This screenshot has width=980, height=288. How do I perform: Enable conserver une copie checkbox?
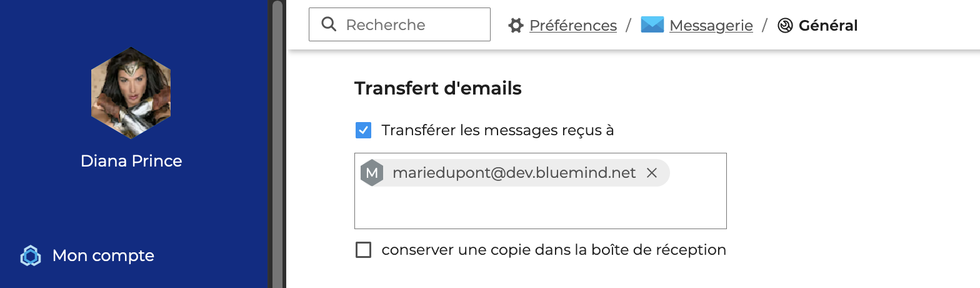tap(363, 250)
